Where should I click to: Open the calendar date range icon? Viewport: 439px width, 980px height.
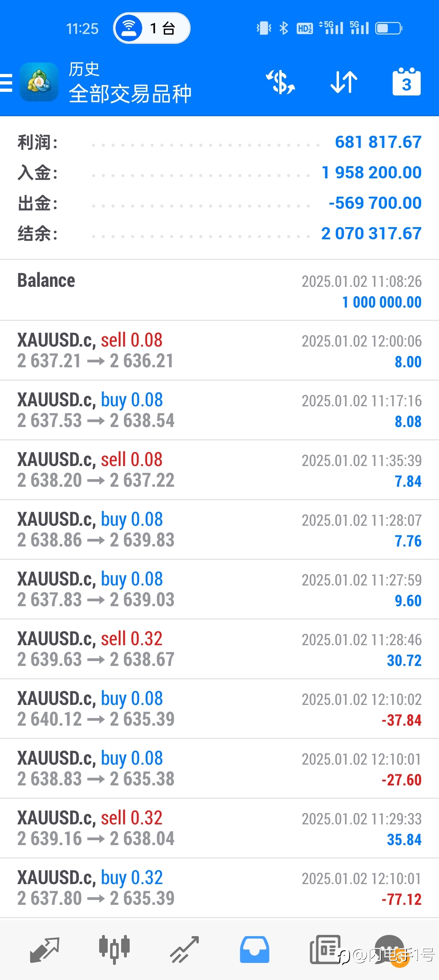(406, 81)
